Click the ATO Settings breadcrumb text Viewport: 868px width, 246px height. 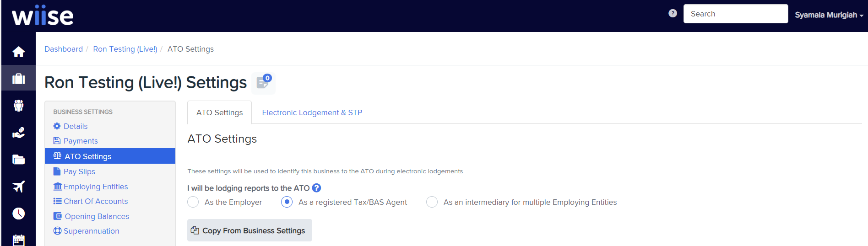[190, 49]
